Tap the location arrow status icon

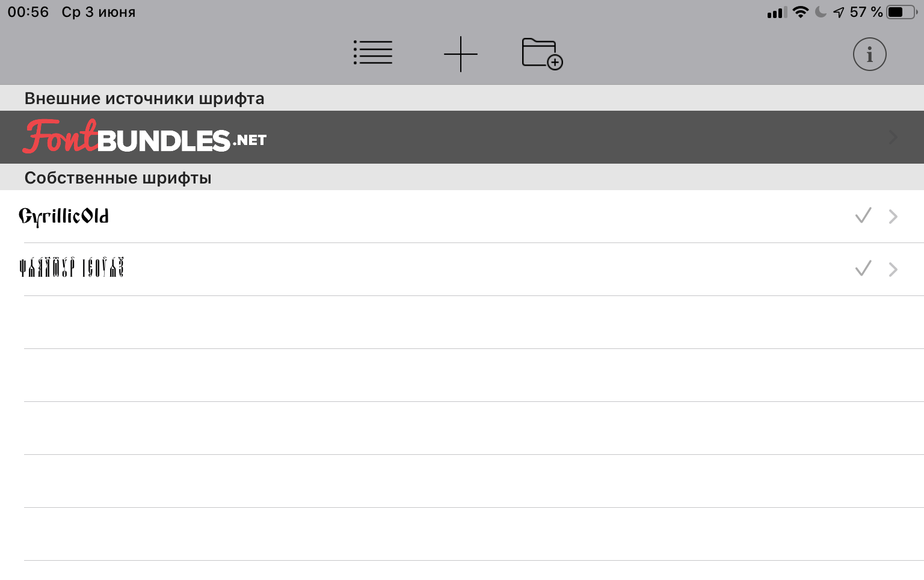pyautogui.click(x=839, y=13)
